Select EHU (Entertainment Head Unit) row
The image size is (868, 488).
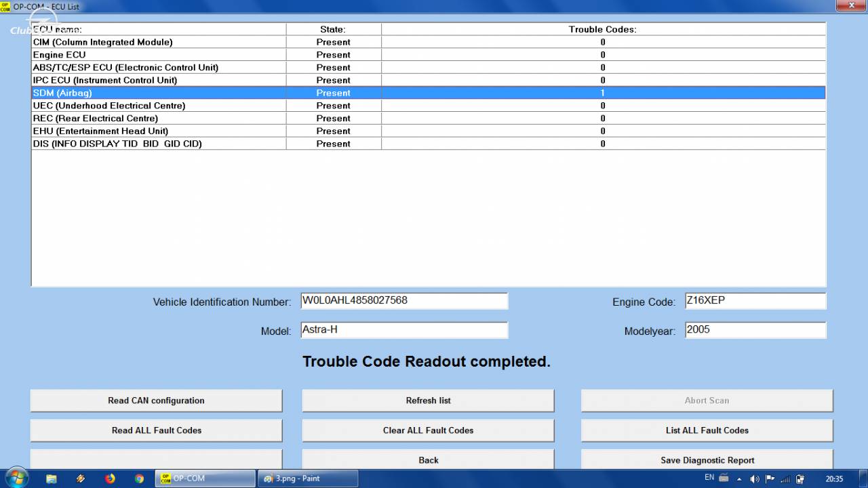pyautogui.click(x=428, y=131)
